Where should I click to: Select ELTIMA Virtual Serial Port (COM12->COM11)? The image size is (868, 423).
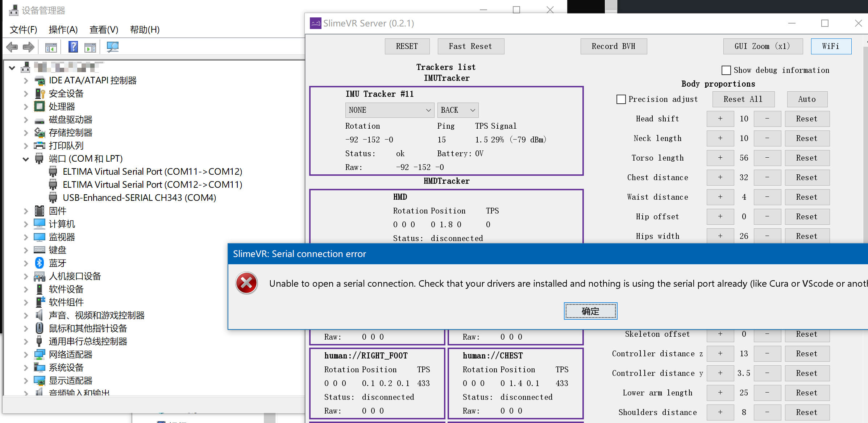(x=152, y=184)
